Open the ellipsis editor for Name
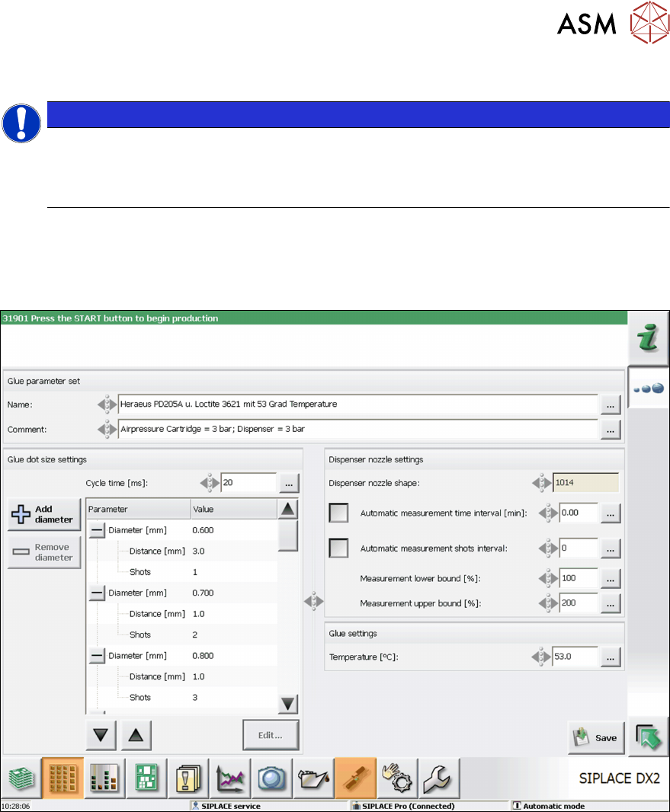This screenshot has width=670, height=812. (x=611, y=404)
